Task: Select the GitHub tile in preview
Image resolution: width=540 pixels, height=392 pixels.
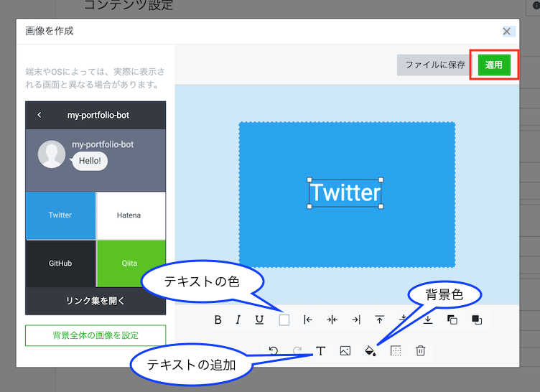Action: [60, 263]
